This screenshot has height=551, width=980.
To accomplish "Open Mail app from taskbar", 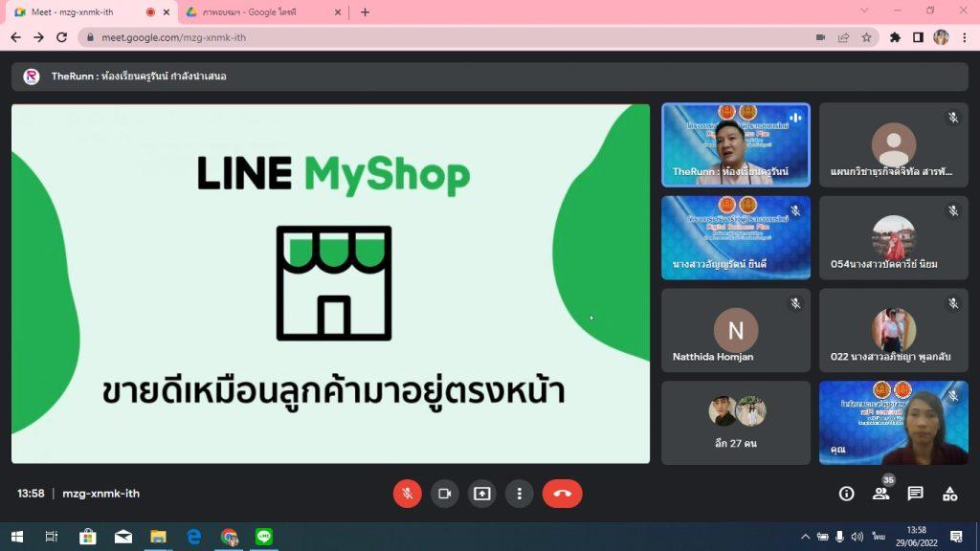I will (x=123, y=537).
